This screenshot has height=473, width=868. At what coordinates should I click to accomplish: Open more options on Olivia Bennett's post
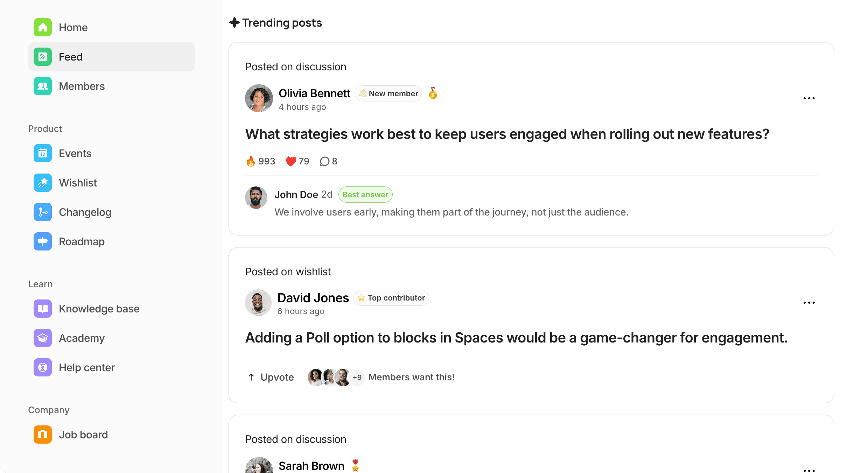[x=809, y=98]
